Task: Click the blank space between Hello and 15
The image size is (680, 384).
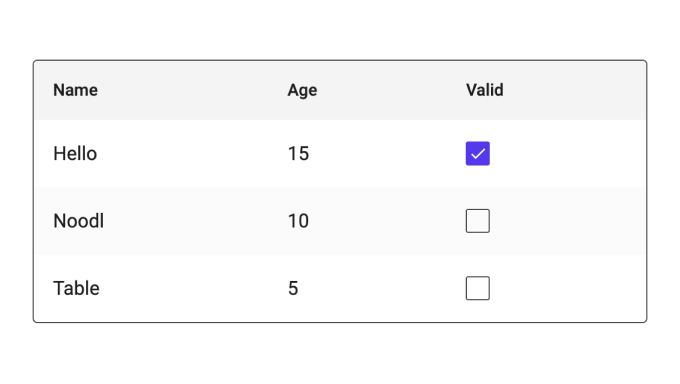Action: (192, 154)
